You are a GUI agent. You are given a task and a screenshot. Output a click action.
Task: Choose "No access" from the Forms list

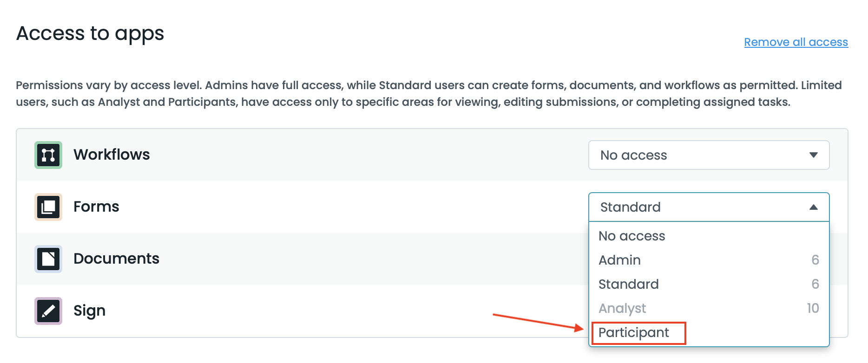click(631, 236)
